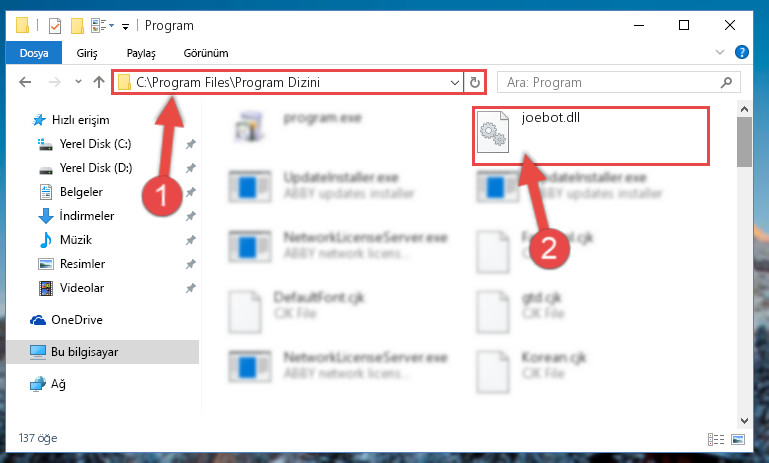
Task: Open OneDrive in navigation pane
Action: (77, 320)
